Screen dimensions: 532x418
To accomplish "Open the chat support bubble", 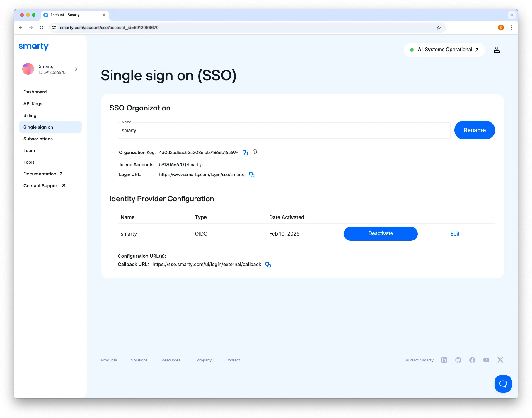I will [503, 384].
